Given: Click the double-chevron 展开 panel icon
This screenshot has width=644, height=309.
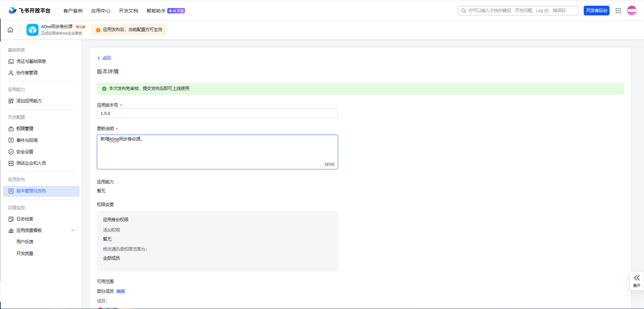Looking at the screenshot, I should coord(637,278).
